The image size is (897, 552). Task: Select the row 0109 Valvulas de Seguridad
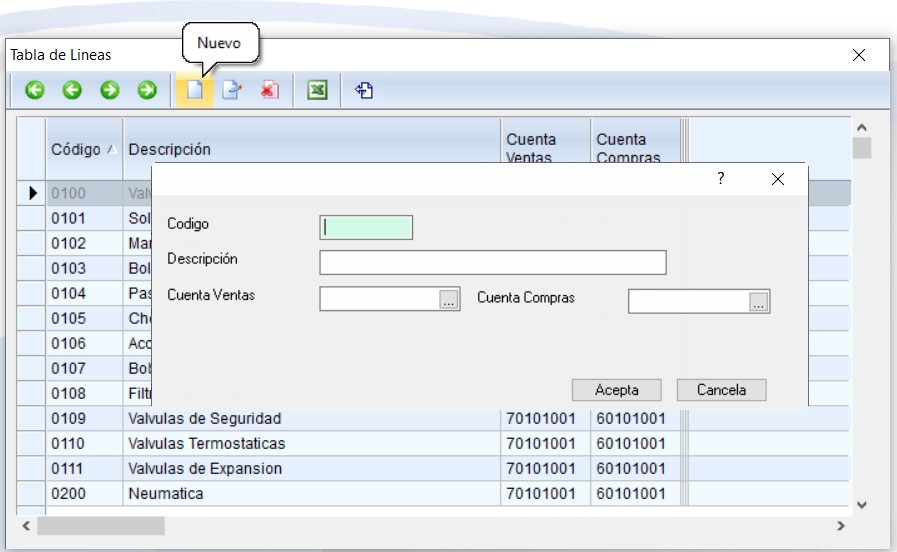pyautogui.click(x=205, y=418)
